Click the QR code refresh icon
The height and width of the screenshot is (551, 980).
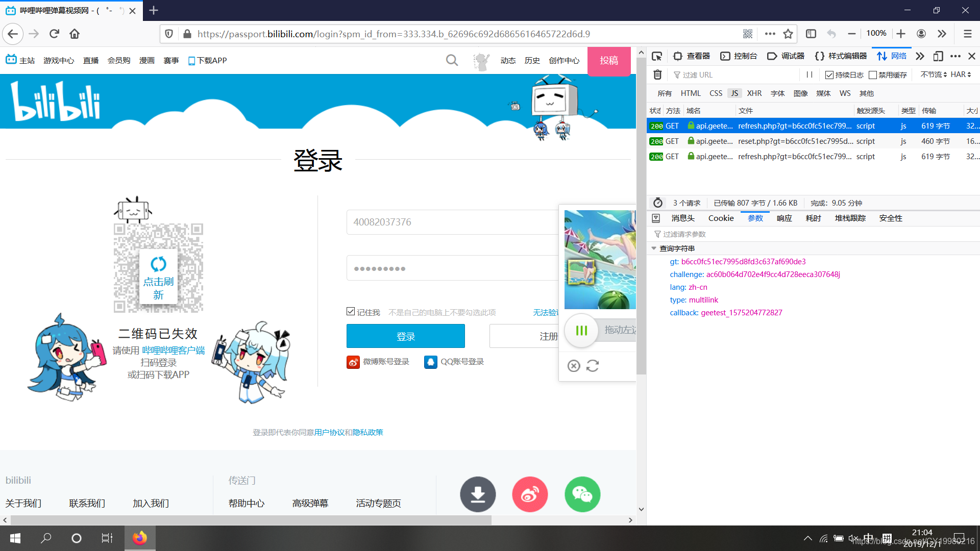158,264
